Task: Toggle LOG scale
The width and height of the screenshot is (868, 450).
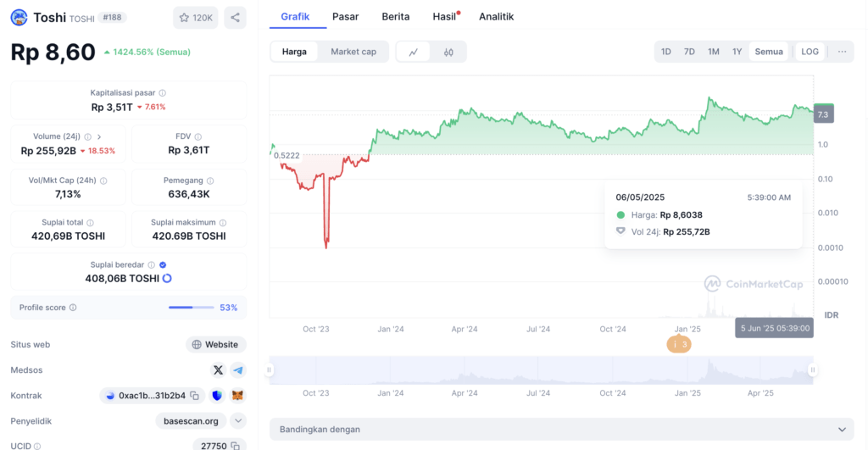Action: (x=810, y=52)
